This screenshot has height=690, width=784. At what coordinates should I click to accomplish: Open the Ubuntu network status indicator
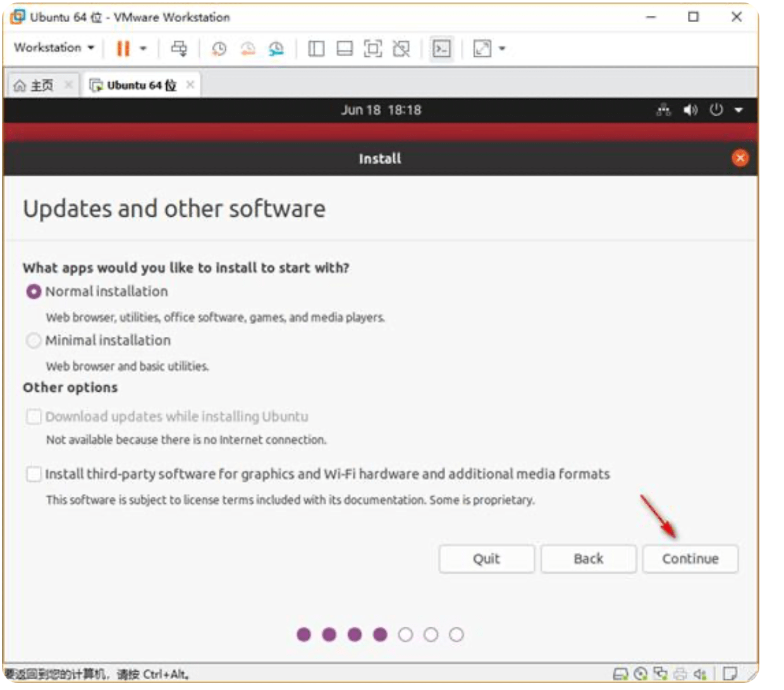663,111
